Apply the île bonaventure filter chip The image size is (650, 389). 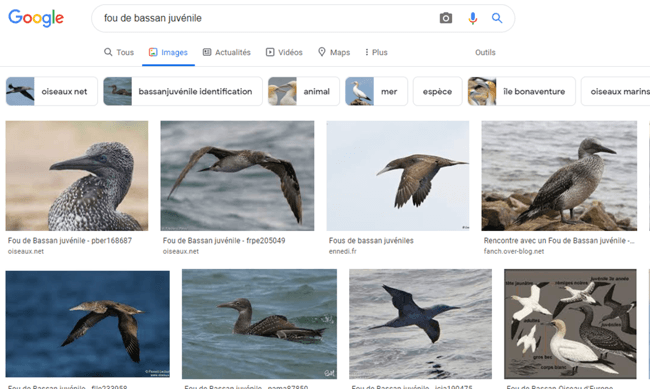(521, 91)
